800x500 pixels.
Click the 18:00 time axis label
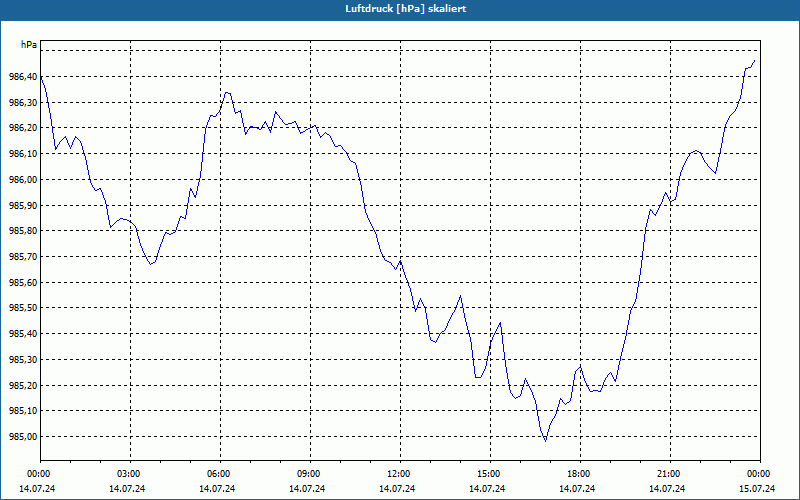578,474
